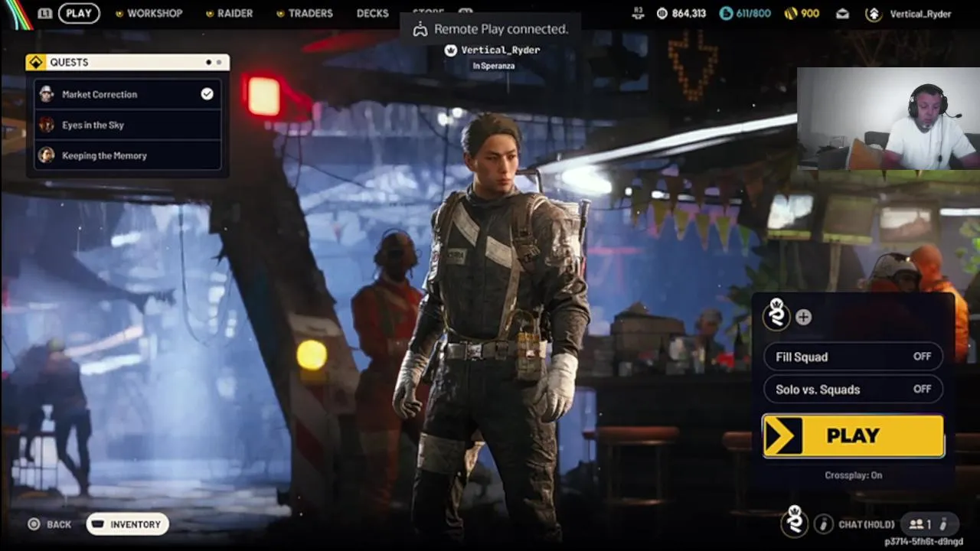This screenshot has width=980, height=551.
Task: Click the L1 previous-tab icon
Action: pyautogui.click(x=45, y=13)
